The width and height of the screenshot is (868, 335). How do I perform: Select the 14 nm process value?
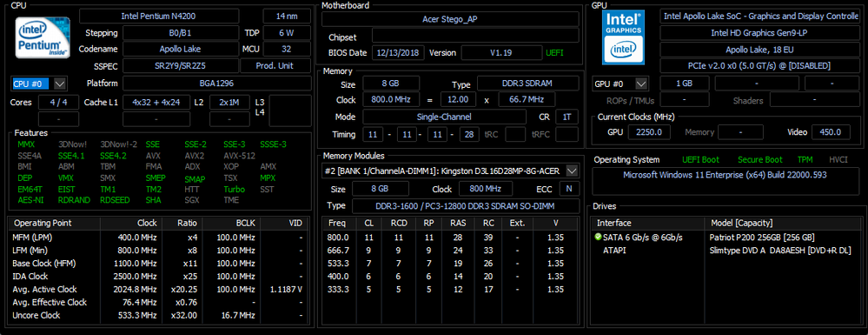coord(286,16)
